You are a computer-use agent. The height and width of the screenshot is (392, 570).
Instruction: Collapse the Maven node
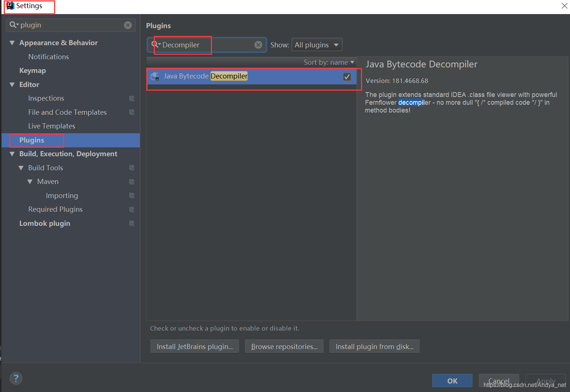click(x=30, y=182)
